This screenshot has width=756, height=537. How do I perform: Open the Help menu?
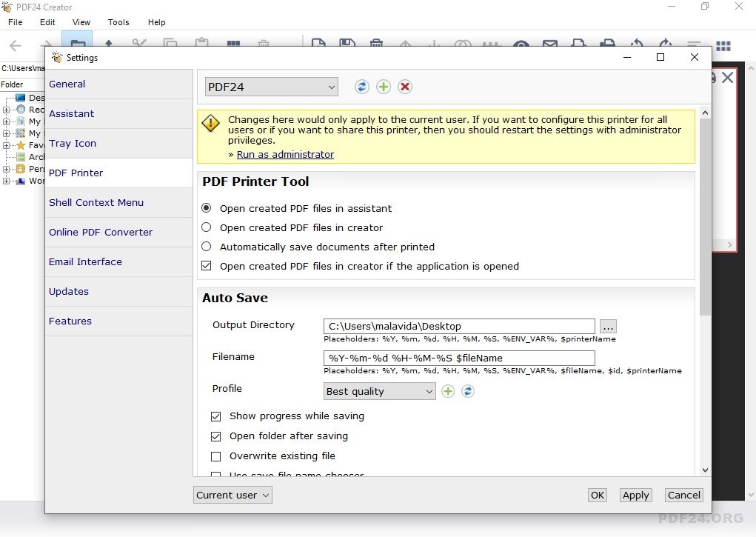(156, 22)
